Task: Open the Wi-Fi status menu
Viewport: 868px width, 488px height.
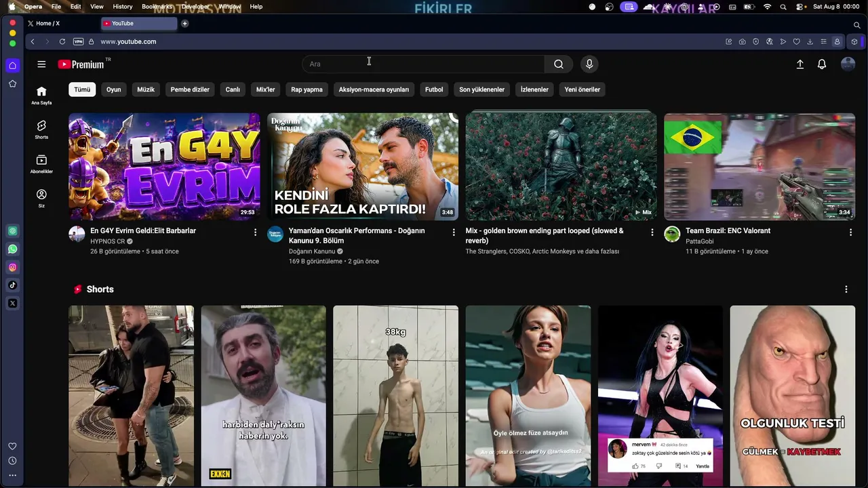Action: pos(768,7)
